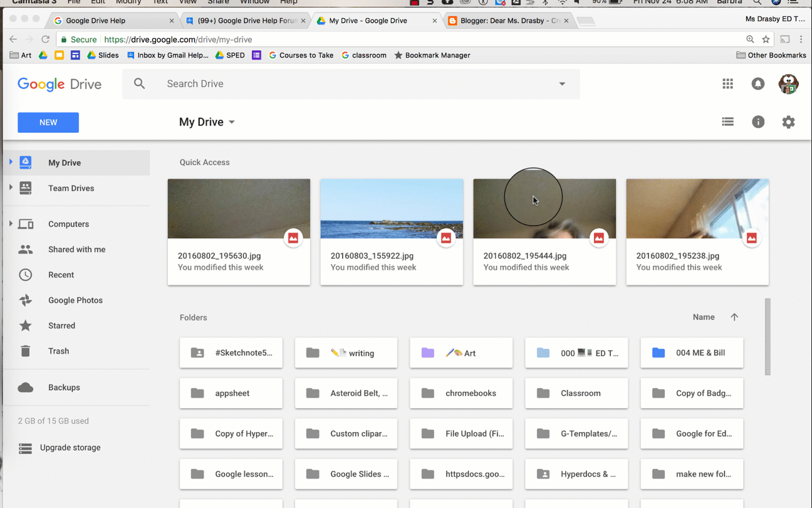Open Inbox by Gmail Help bookmark
The image size is (812, 508).
[x=167, y=55]
